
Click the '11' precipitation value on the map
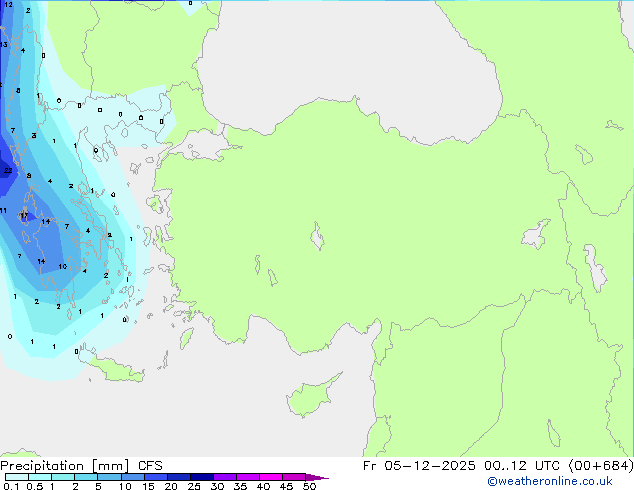[x=3, y=210]
